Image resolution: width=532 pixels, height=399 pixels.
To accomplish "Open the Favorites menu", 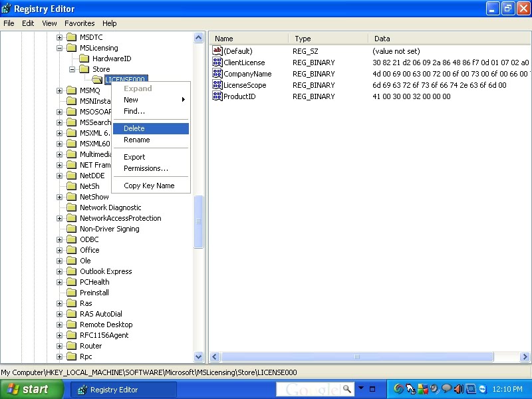I will click(79, 23).
